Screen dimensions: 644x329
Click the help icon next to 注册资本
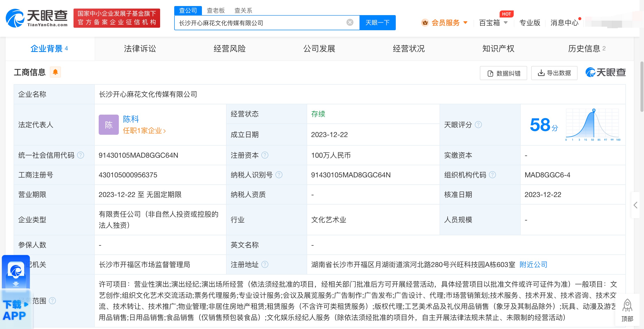265,155
